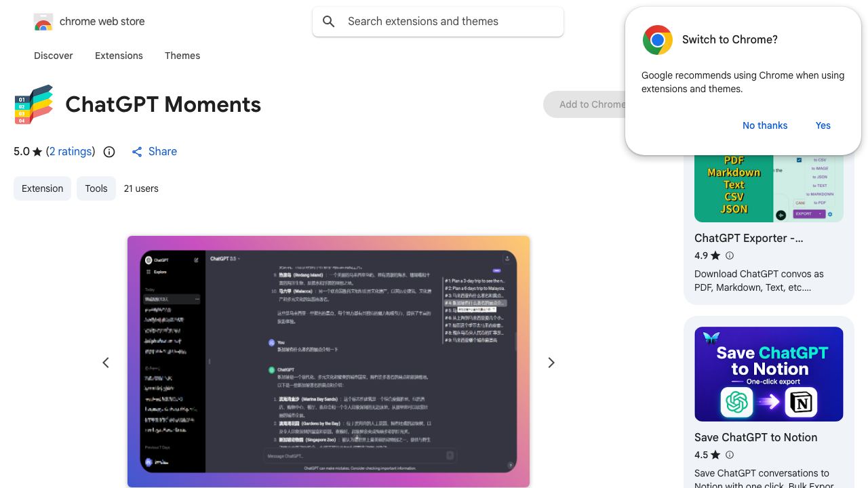Open the Save ChatGPT to Notion thumbnail
The width and height of the screenshot is (868, 488).
click(769, 374)
